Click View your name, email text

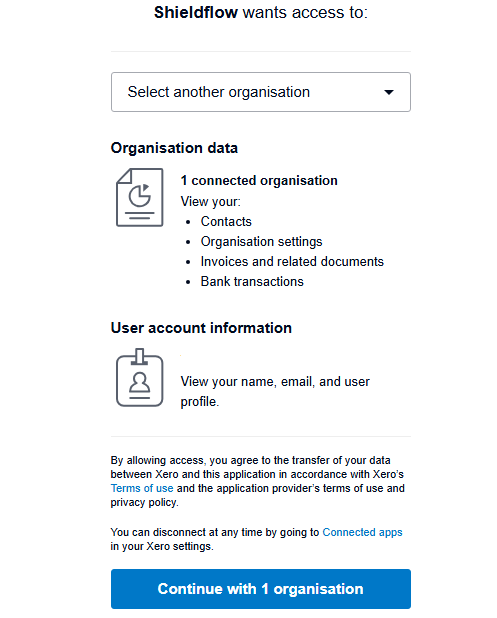(x=275, y=391)
